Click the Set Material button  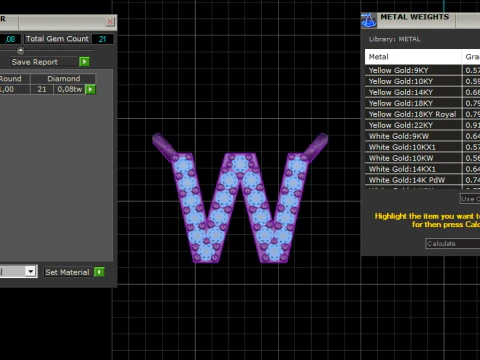[x=67, y=272]
